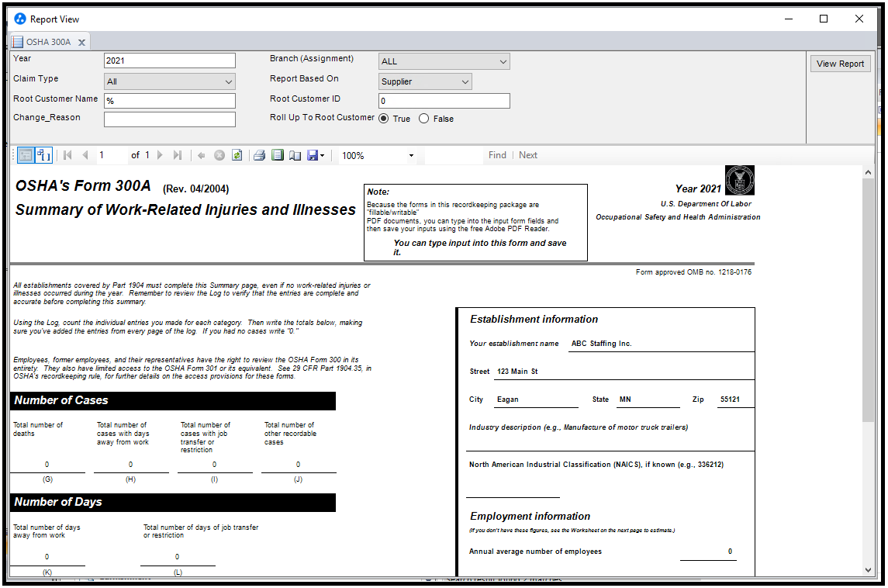Go to next report page
This screenshot has width=888, height=588.
160,155
